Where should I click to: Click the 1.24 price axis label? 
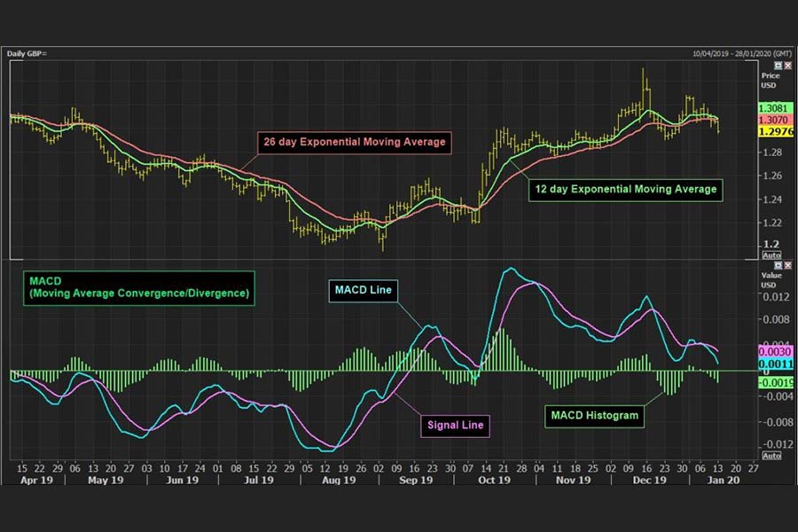pos(772,199)
